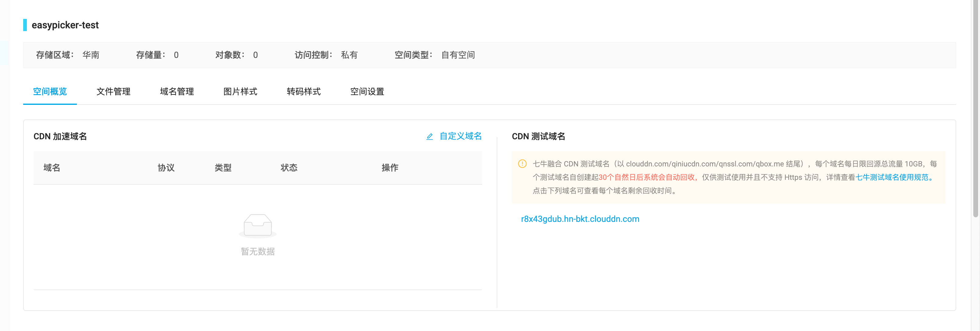Click the 自定义域名 link
Image resolution: width=980 pixels, height=331 pixels.
click(461, 136)
